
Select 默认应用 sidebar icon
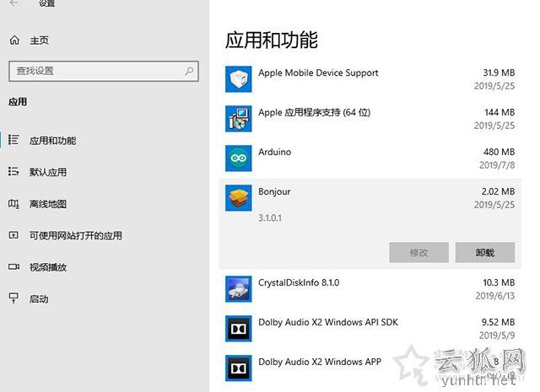tap(13, 171)
